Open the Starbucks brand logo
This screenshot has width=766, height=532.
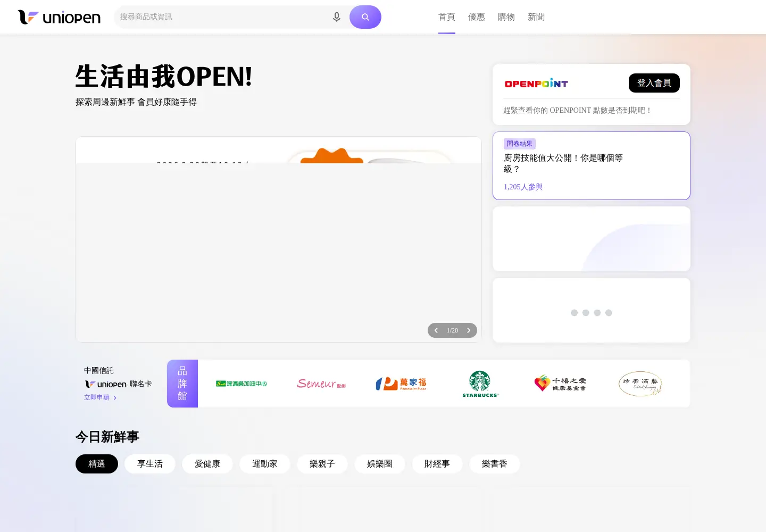tap(480, 384)
